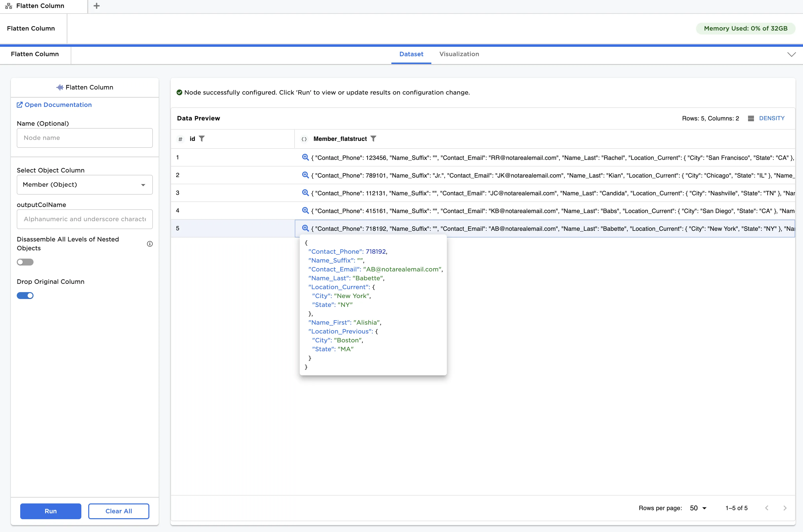Screen dimensions: 803x532
Task: Click Memory Used status badge
Action: (746, 29)
